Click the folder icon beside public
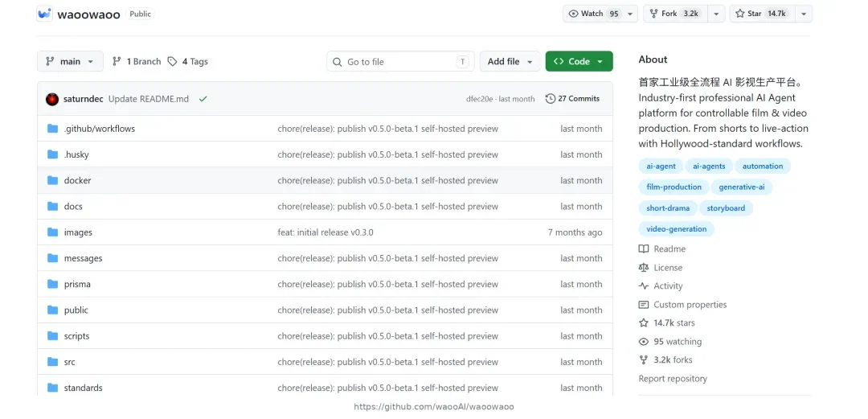 click(x=52, y=310)
